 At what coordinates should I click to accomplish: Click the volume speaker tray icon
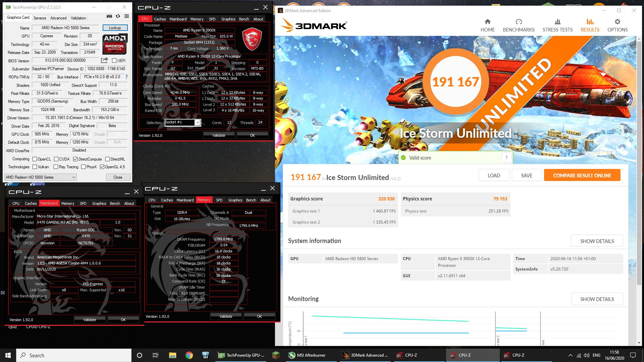pyautogui.click(x=586, y=355)
